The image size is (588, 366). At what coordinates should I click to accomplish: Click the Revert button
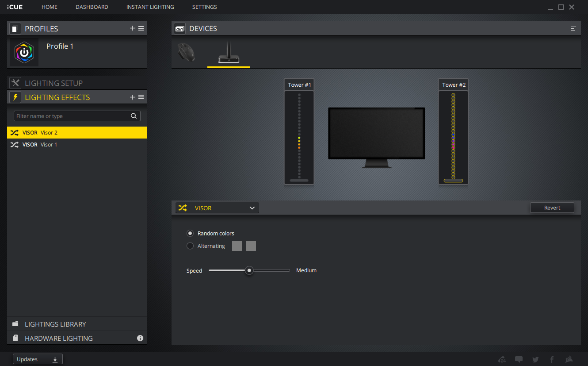click(552, 208)
